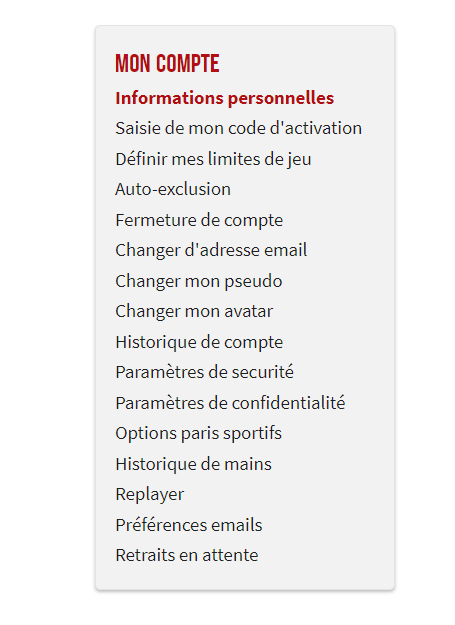This screenshot has width=455, height=625.
Task: Open Changer mon avatar
Action: click(x=194, y=312)
